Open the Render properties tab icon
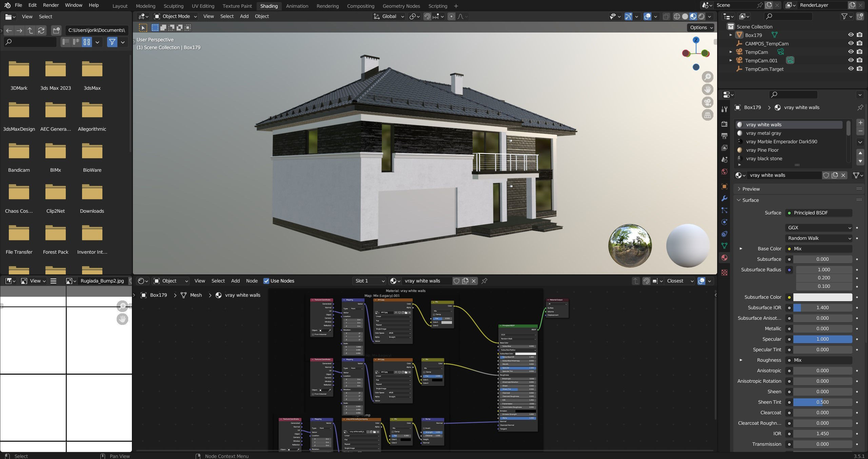868x459 pixels. coord(725,124)
